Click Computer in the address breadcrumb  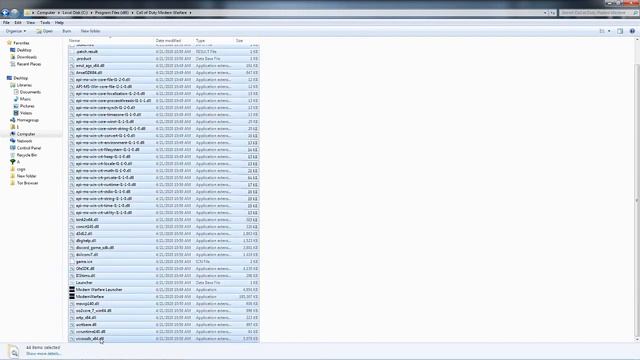pos(46,13)
